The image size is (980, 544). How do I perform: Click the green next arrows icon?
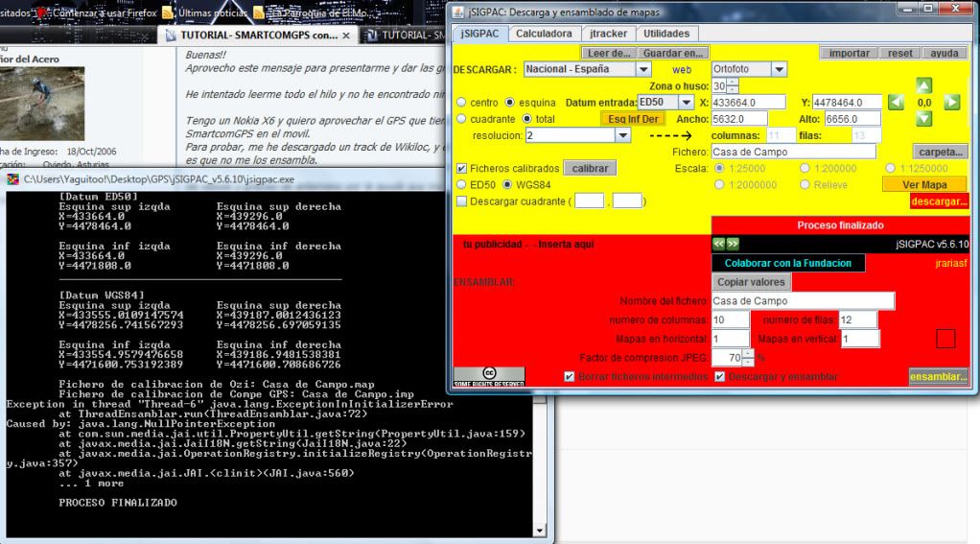(733, 244)
